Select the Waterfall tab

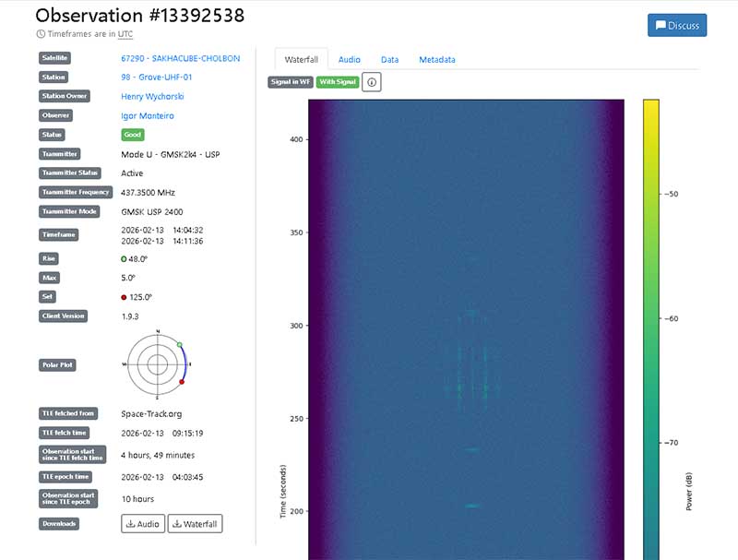pos(301,60)
